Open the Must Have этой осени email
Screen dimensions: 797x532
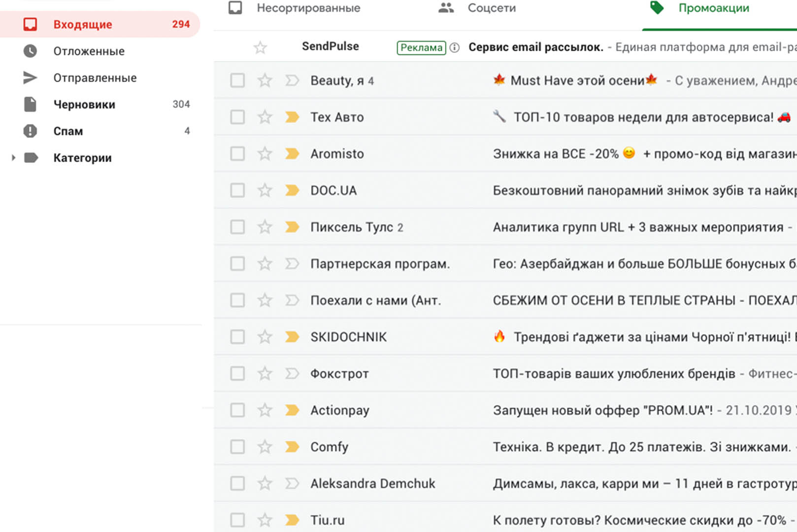[x=505, y=80]
